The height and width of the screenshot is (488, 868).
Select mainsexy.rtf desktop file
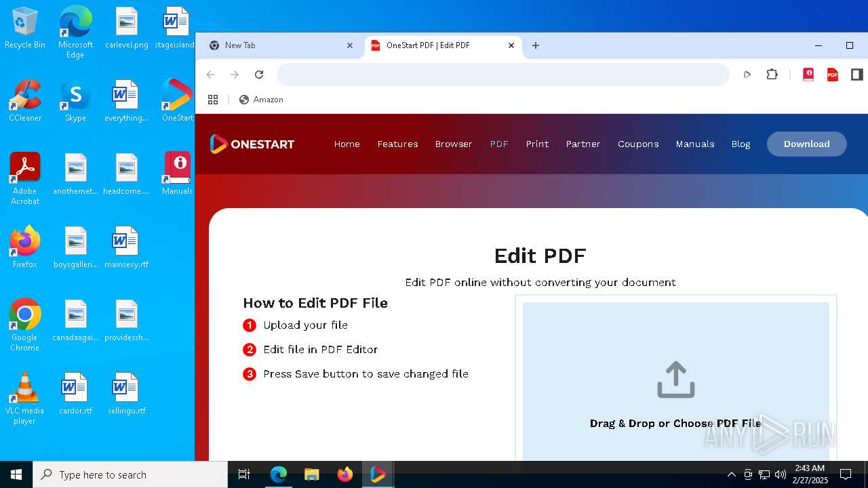126,247
